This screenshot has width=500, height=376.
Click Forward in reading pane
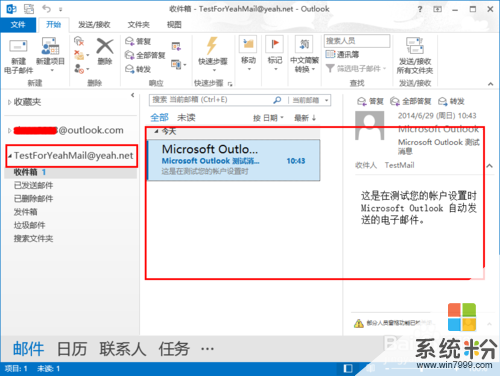451,101
